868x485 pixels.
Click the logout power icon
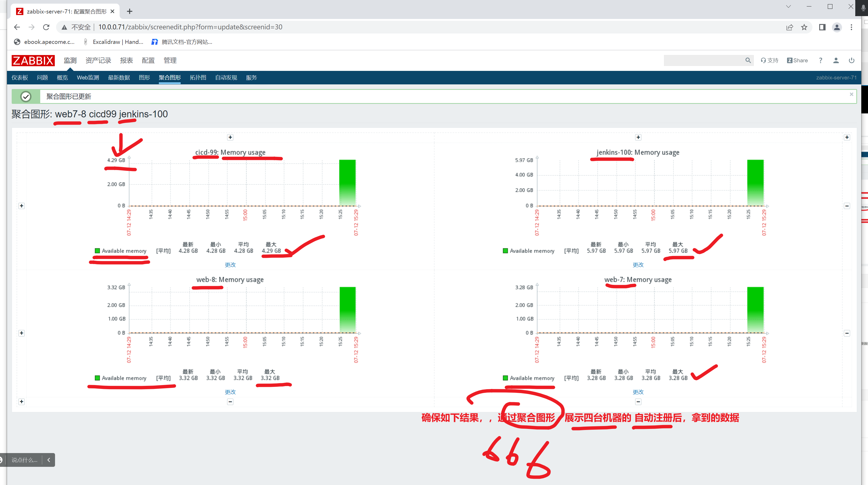click(x=851, y=60)
